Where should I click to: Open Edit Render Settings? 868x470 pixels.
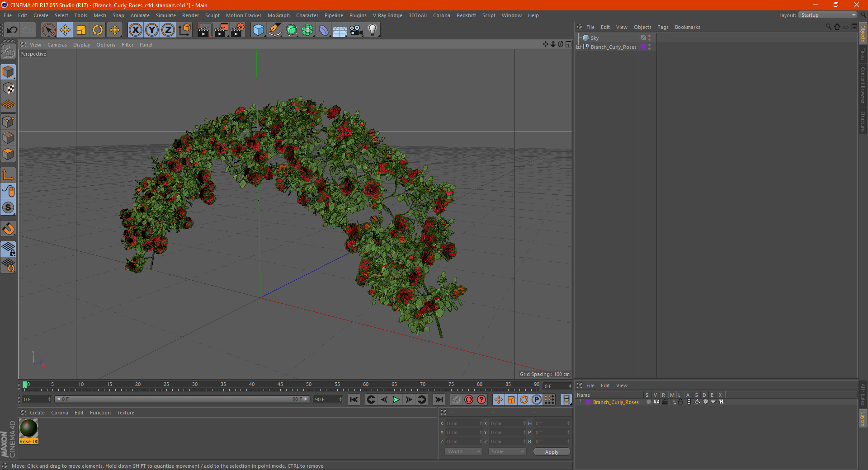(238, 30)
